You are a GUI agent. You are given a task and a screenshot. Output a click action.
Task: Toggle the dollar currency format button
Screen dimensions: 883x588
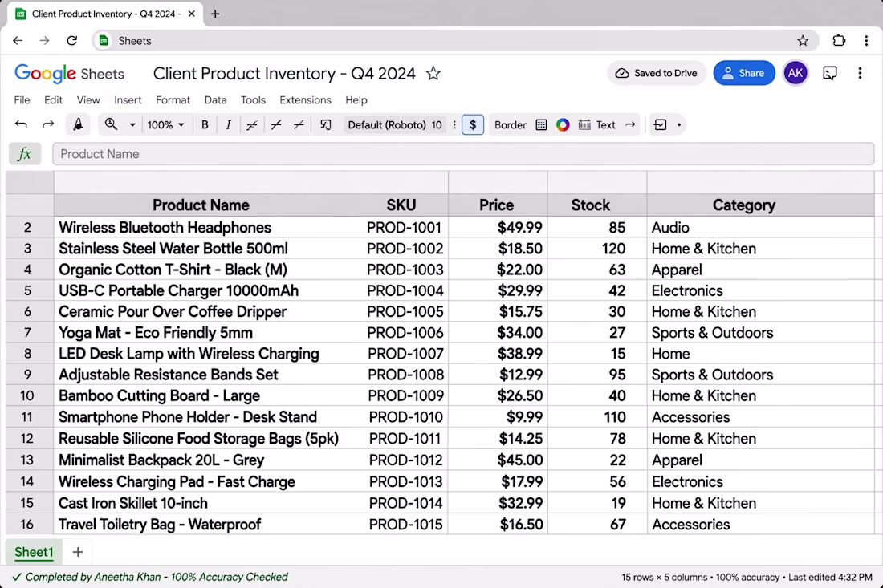[x=473, y=125]
